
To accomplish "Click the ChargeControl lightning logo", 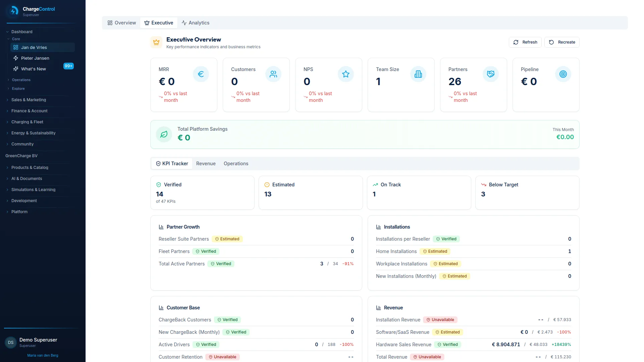I will coord(13,11).
